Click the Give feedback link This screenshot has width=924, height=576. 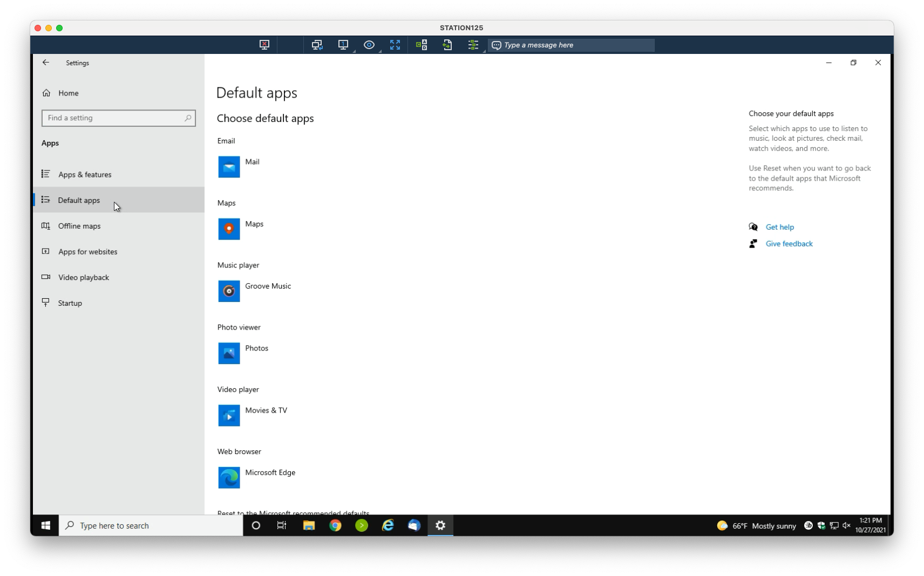tap(789, 243)
